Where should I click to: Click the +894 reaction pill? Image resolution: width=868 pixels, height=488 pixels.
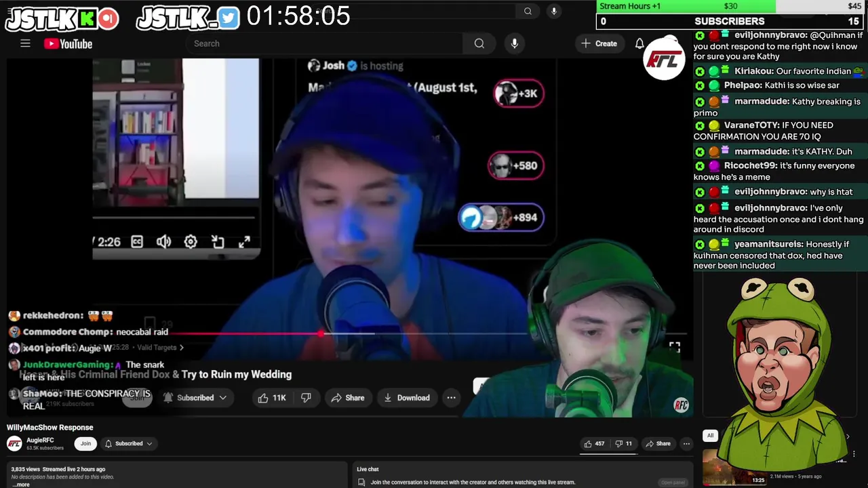point(501,218)
